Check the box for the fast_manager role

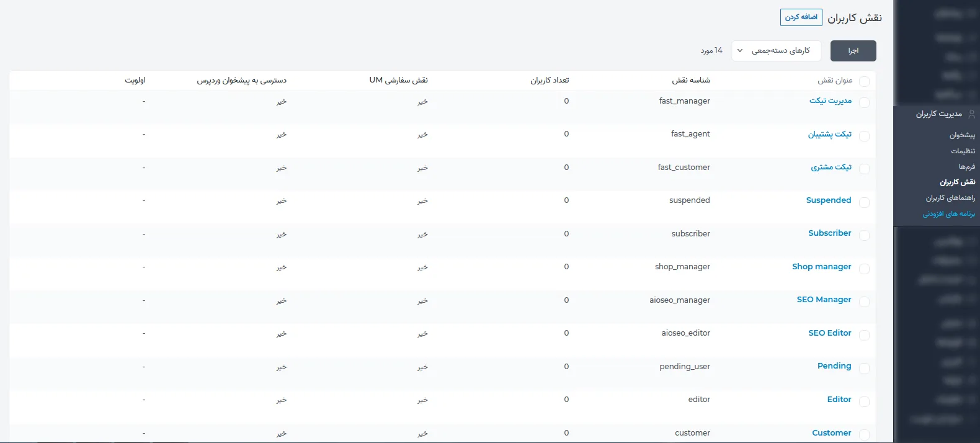(x=865, y=102)
